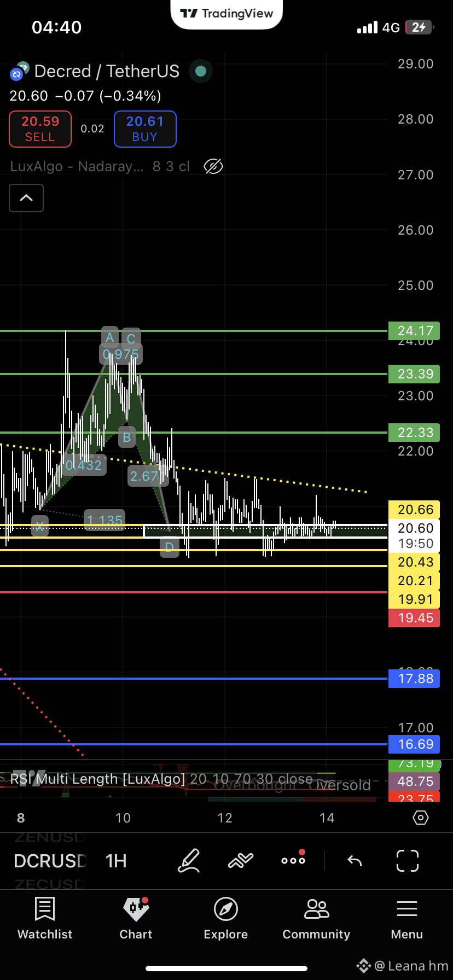The image size is (453, 980).
Task: Tap the Decred coin logo icon
Action: (x=20, y=71)
